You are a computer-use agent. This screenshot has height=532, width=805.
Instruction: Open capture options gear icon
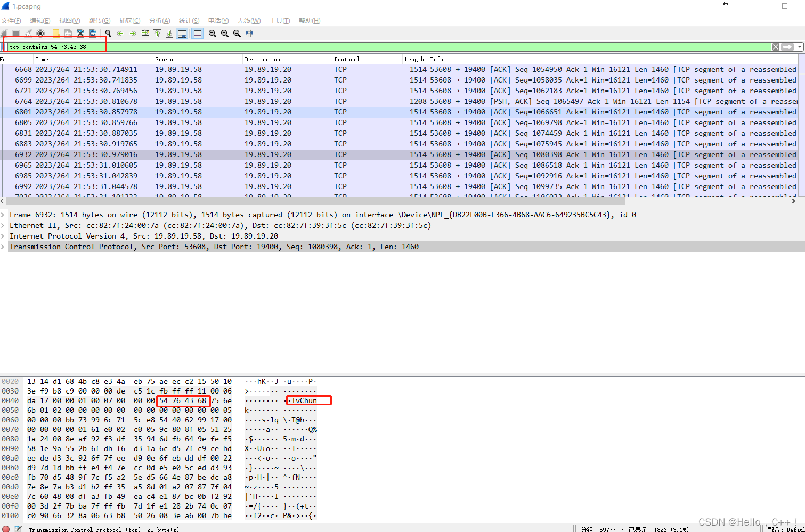coord(40,34)
